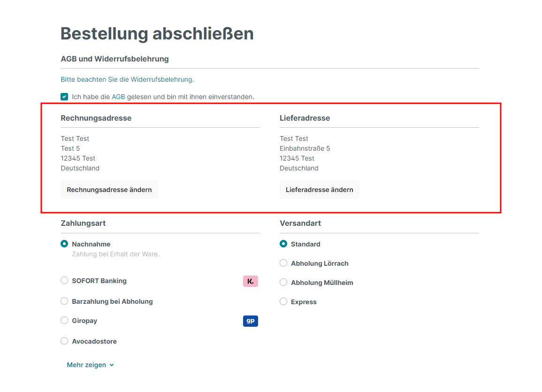Viewport: 542px width, 392px height.
Task: Click Rechnungsadresse ändern button
Action: [x=109, y=190]
